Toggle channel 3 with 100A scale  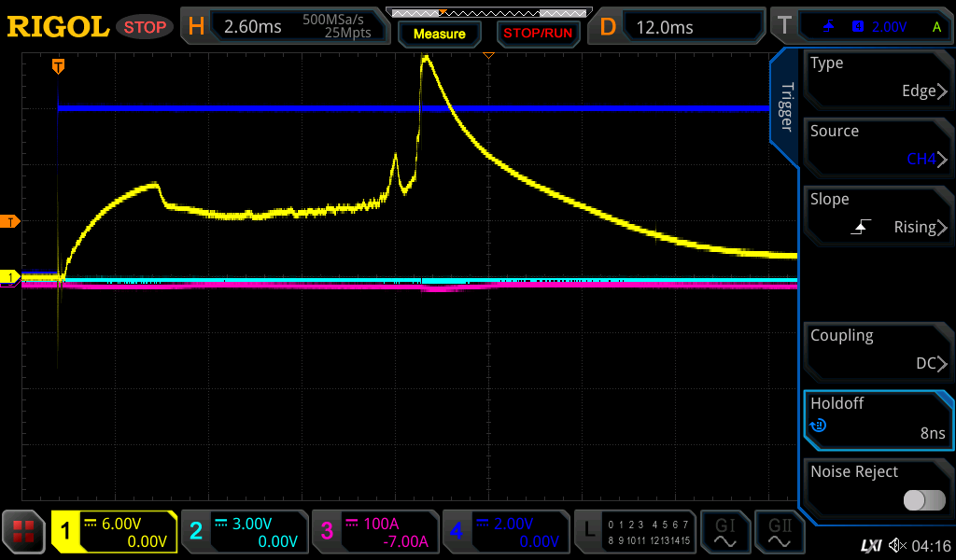pos(373,532)
